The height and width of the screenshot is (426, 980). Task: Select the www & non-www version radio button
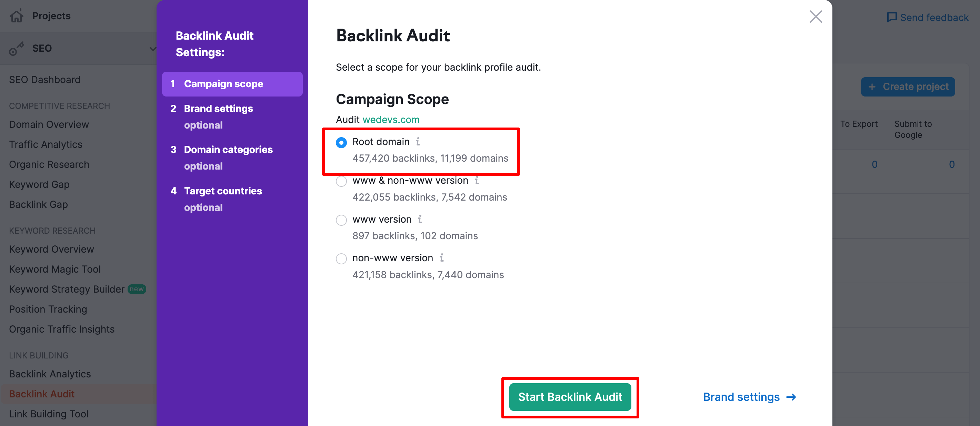(x=341, y=181)
